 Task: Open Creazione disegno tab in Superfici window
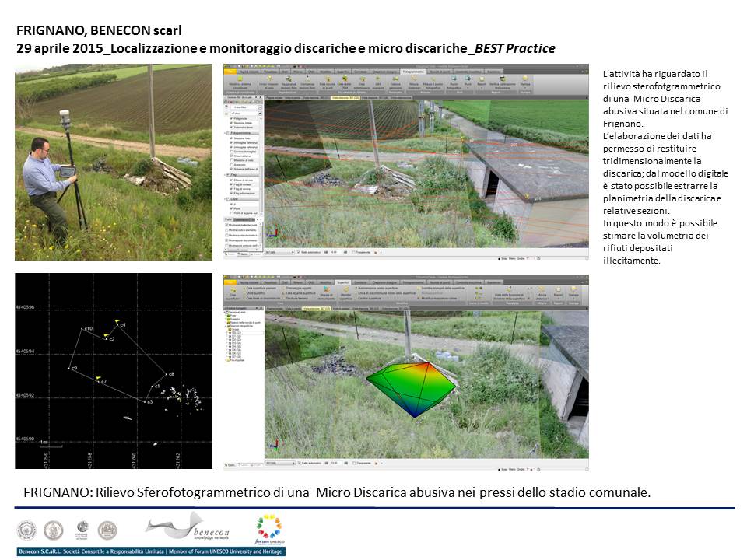coord(384,282)
